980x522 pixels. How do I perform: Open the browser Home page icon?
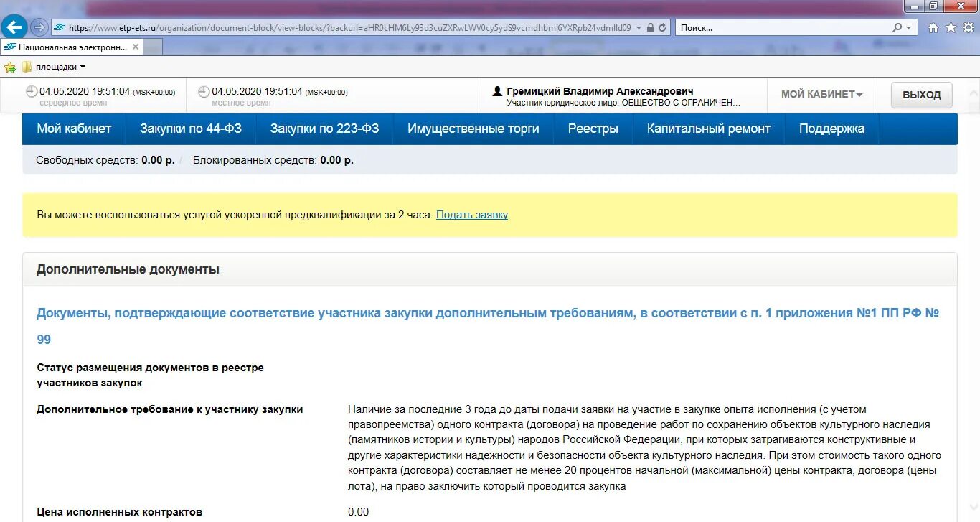933,28
